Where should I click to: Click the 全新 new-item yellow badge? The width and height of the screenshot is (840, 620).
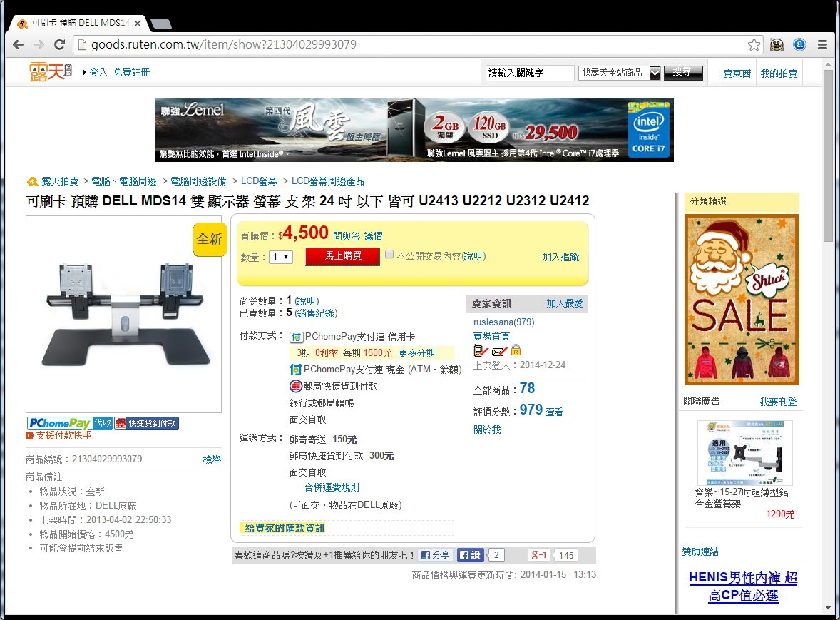coord(210,239)
